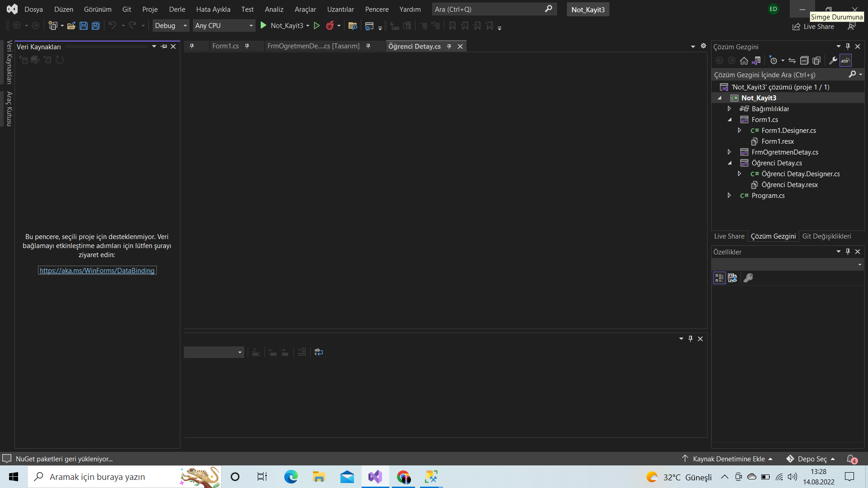The width and height of the screenshot is (868, 488).
Task: Expand the Bağımlılıklar tree node
Action: click(x=729, y=109)
